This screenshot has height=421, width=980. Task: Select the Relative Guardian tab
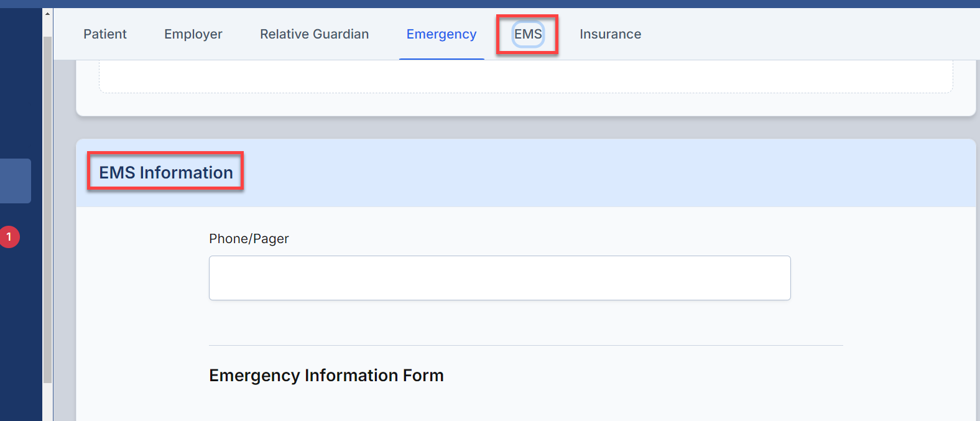coord(315,34)
